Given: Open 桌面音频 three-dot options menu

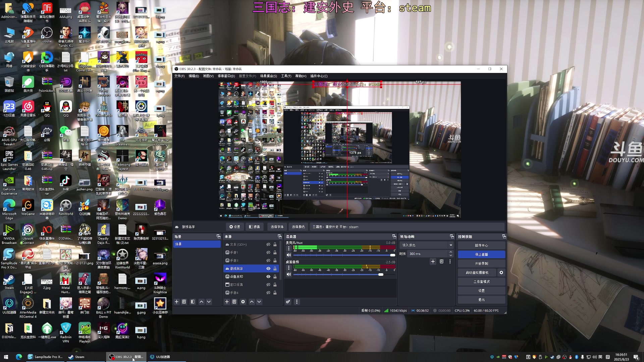Looking at the screenshot, I should click(x=289, y=268).
